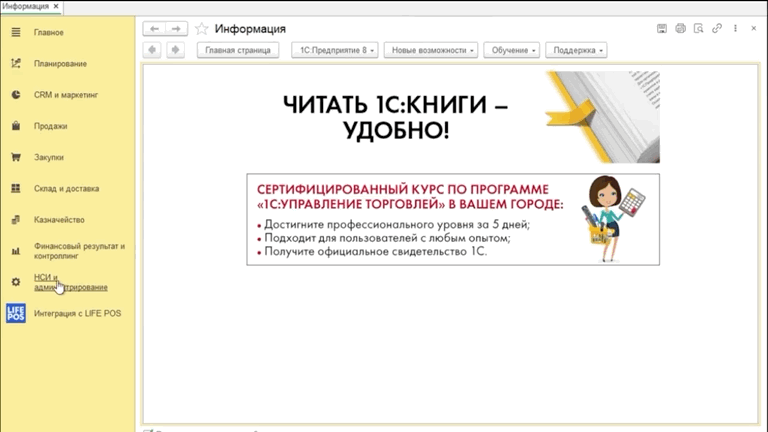Expand Обучение dropdown
This screenshot has width=768, height=432.
point(511,50)
